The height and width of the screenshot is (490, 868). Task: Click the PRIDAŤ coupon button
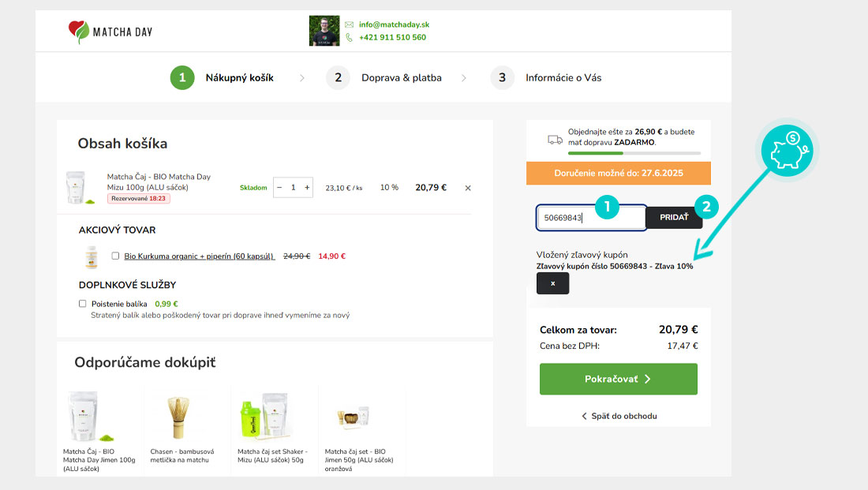click(674, 217)
